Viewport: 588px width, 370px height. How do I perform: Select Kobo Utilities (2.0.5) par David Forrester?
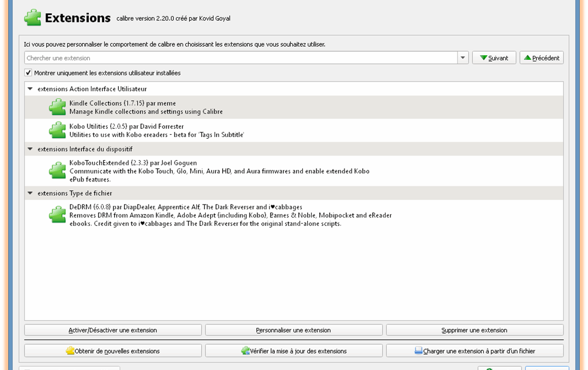point(294,130)
